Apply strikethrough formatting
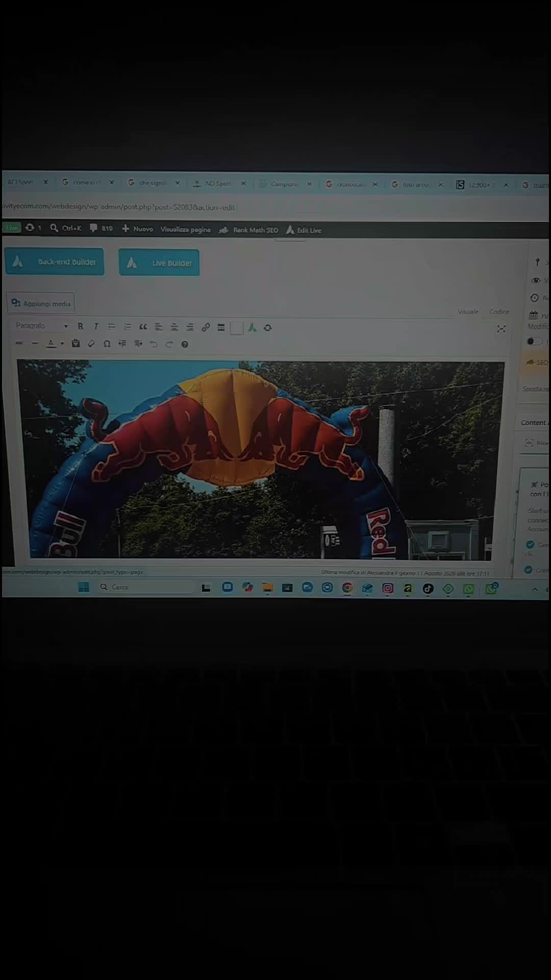This screenshot has height=980, width=551. [x=19, y=343]
